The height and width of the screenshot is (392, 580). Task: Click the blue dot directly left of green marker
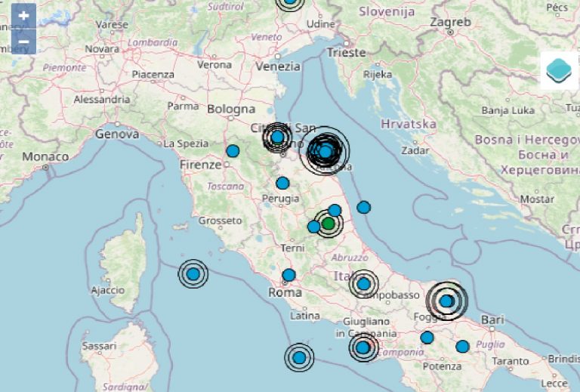click(x=313, y=227)
